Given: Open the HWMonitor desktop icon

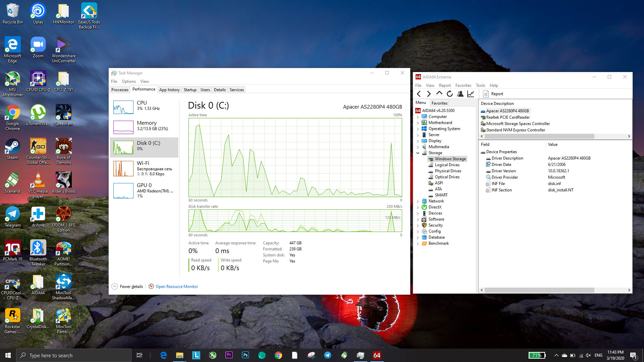Looking at the screenshot, I should point(63,14).
